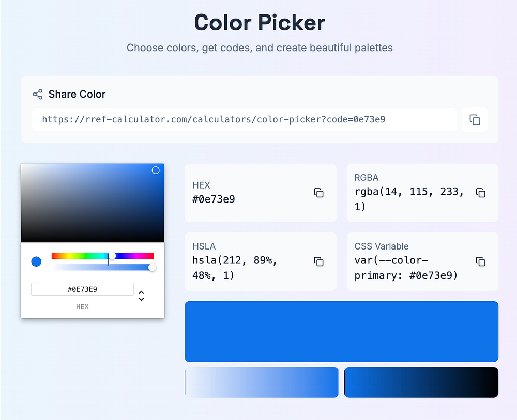Viewport: 517px width, 420px height.
Task: Copy the RGBA color value
Action: (x=480, y=193)
